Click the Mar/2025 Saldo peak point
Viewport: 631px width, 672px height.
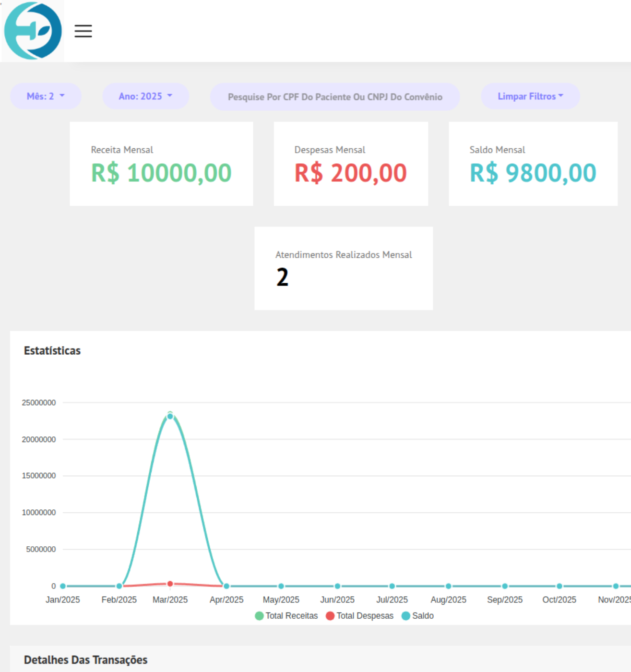[x=170, y=416]
